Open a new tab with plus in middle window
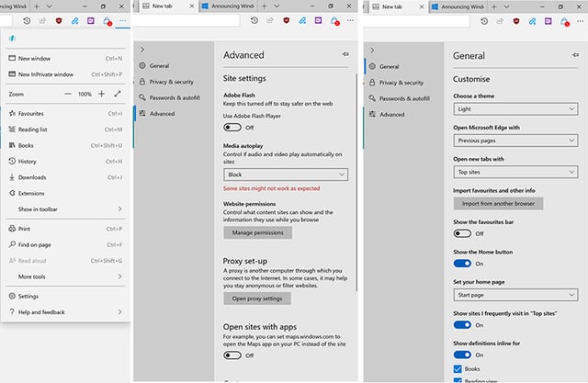588x383 pixels. pos(264,6)
